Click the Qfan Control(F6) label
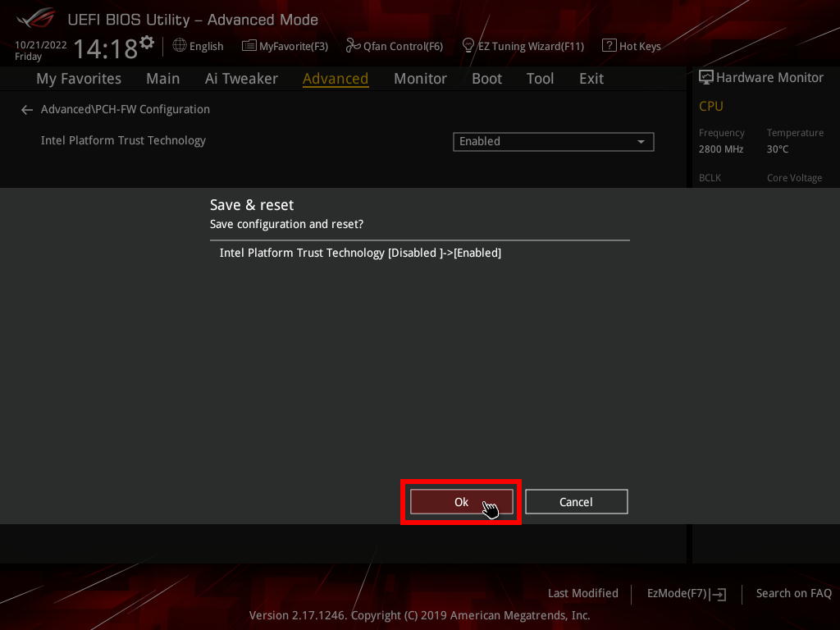 tap(403, 47)
